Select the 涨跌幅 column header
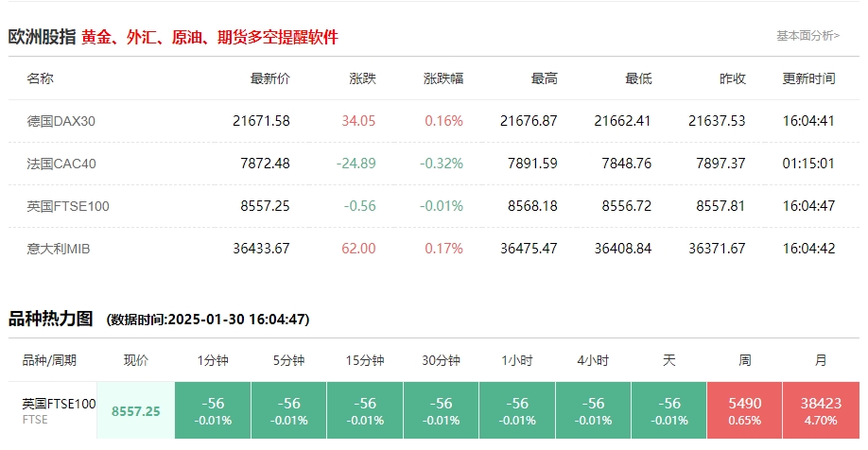Image resolution: width=868 pixels, height=450 pixels. tap(443, 78)
